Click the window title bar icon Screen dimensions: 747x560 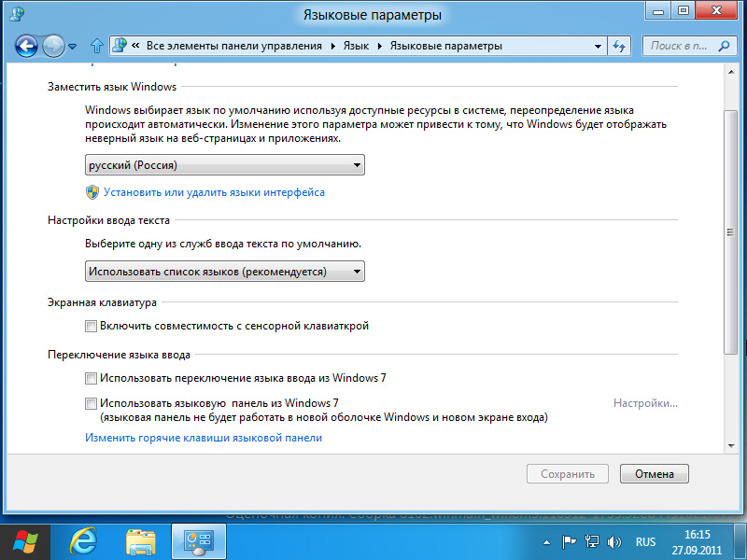pos(17,14)
